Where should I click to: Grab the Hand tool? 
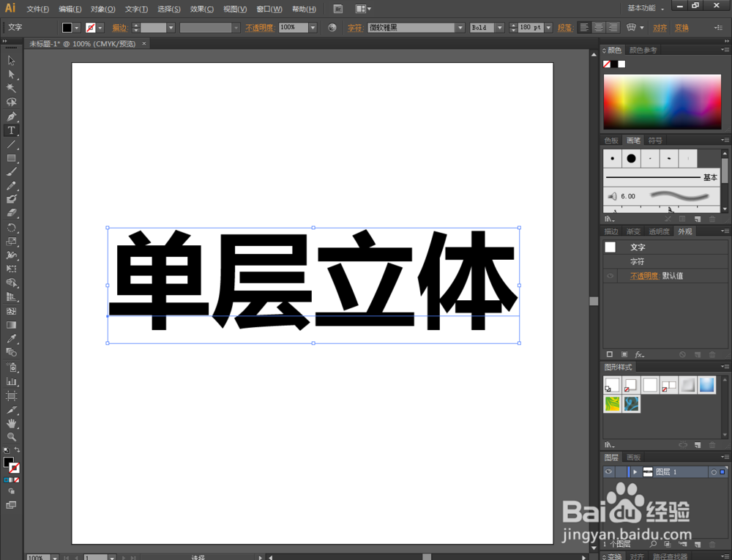(11, 422)
